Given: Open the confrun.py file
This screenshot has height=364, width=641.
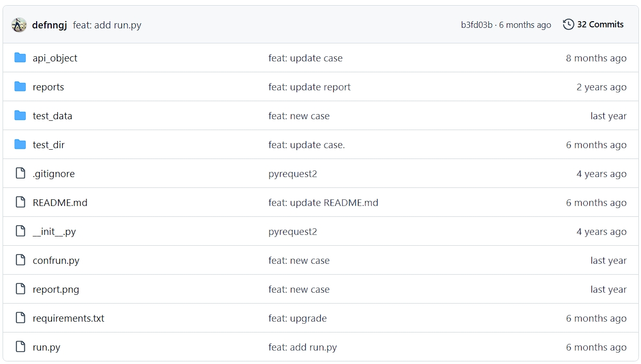Looking at the screenshot, I should [56, 260].
